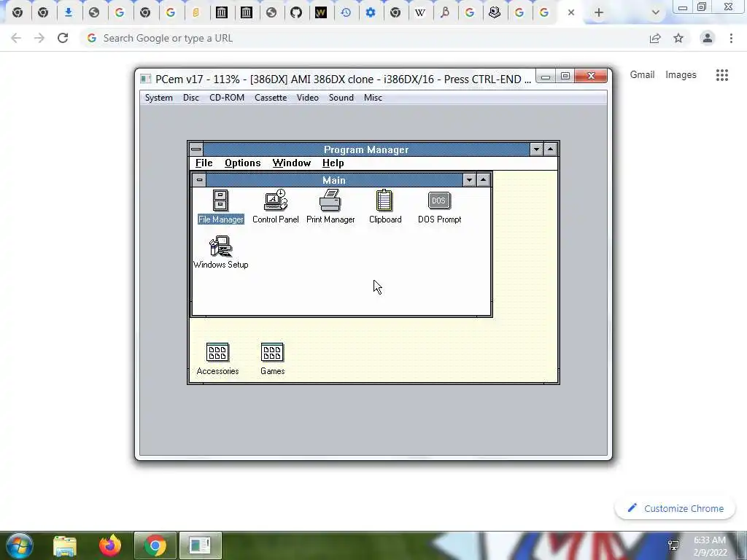The image size is (747, 560).
Task: Minimize the PCem window
Action: [546, 76]
